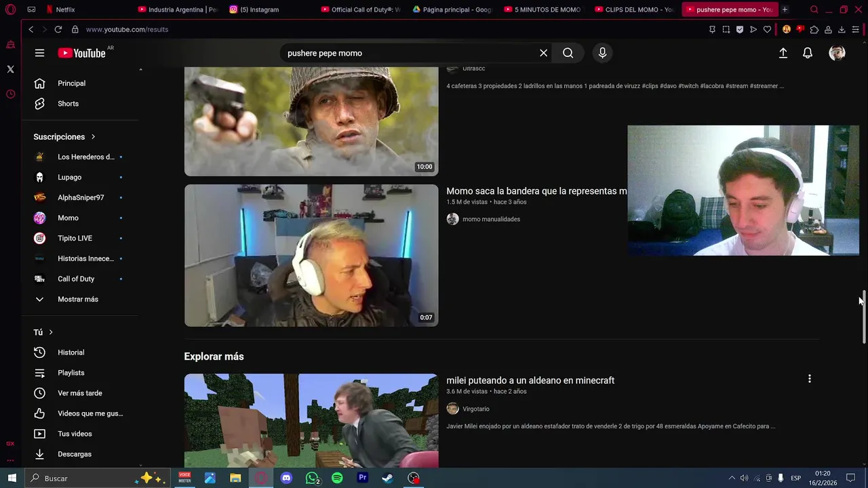Open the YouTube notifications bell
The width and height of the screenshot is (868, 488).
coord(808,53)
